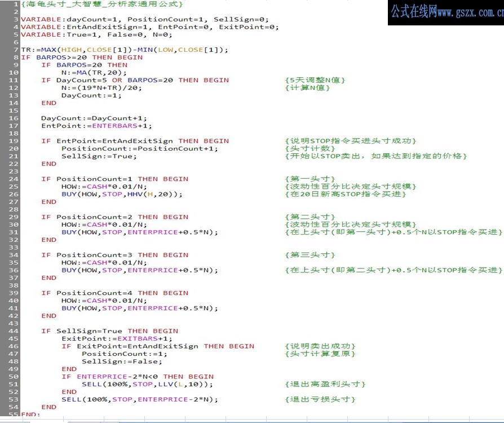Image resolution: width=504 pixels, height=423 pixels.
Task: Click the '{退出高盈利头寸}' comment
Action: tap(325, 385)
